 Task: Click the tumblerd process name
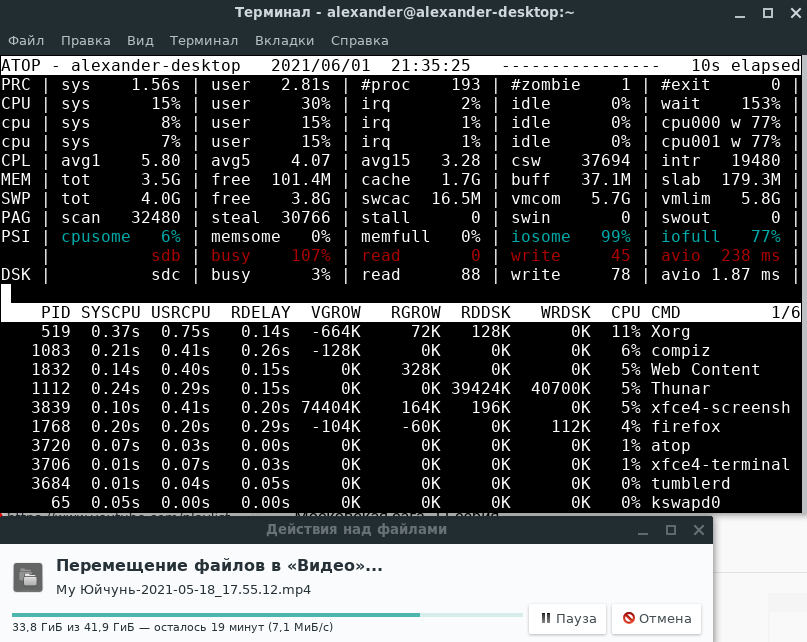[690, 484]
